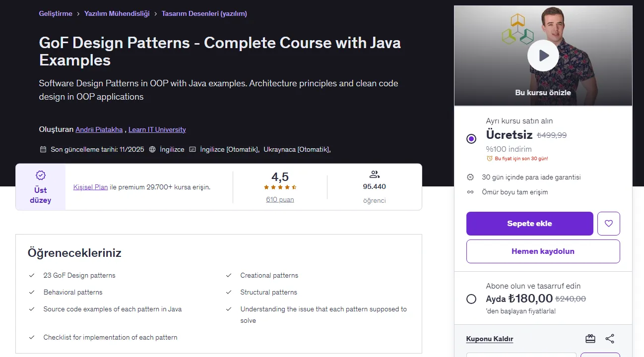Open instructor Andrii Piatakha's profile
Viewport: 644px width, 357px height.
point(99,129)
